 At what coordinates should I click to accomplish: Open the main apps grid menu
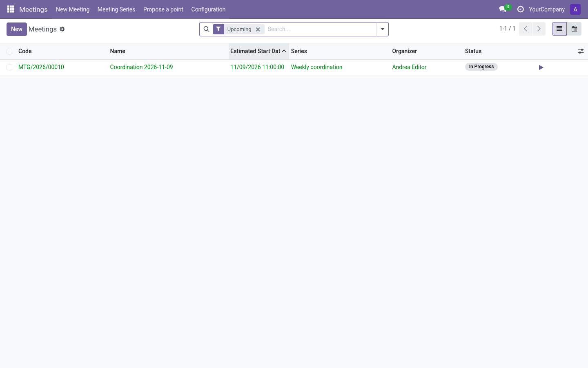(11, 9)
